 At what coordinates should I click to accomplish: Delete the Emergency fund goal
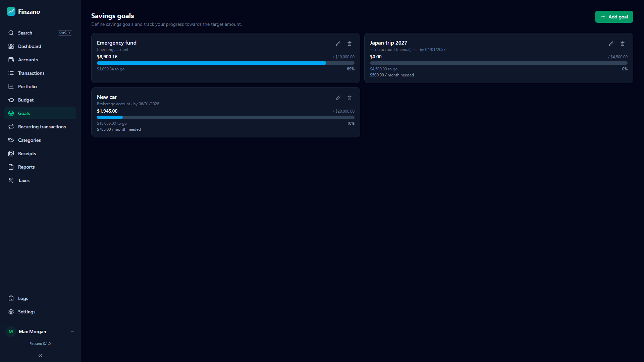click(x=350, y=44)
